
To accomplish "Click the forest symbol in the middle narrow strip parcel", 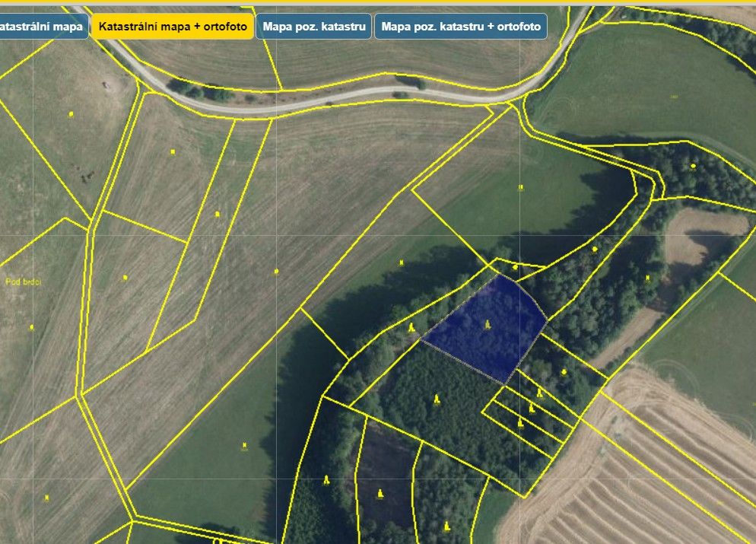I will click(532, 409).
